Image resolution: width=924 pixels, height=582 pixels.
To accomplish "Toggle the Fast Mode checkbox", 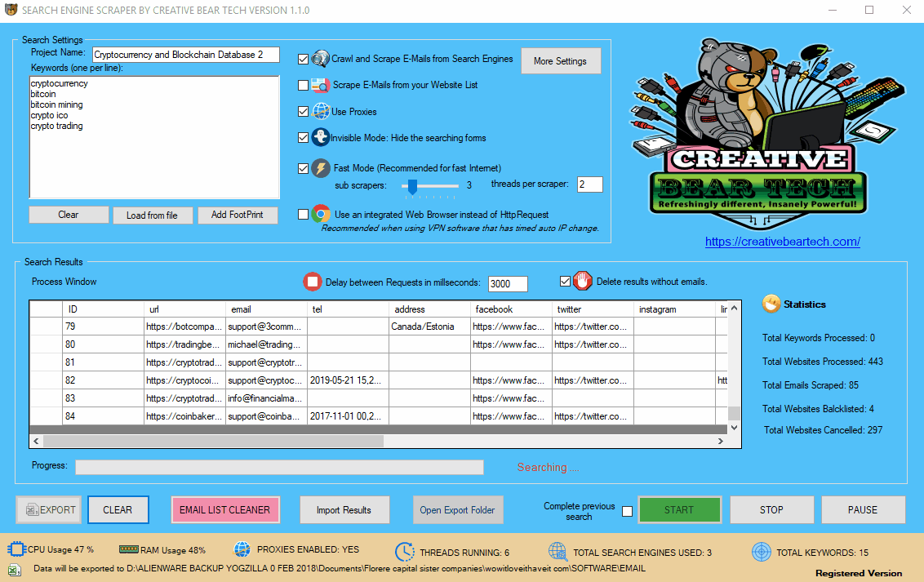I will click(x=303, y=168).
